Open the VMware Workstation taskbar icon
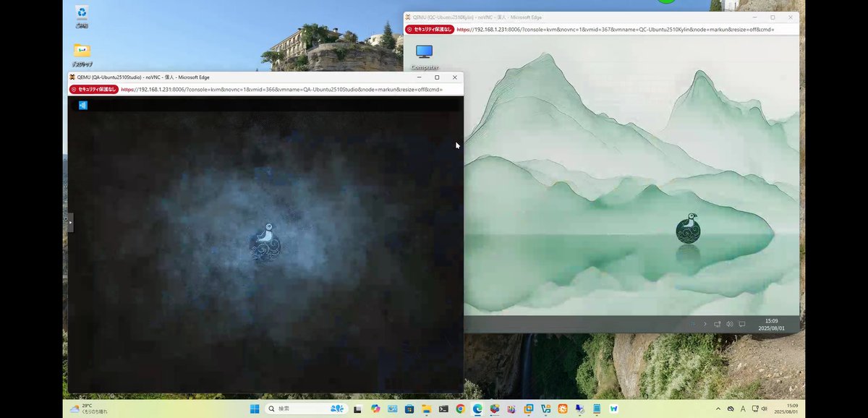Viewport: 868px width, 418px height. (529, 409)
